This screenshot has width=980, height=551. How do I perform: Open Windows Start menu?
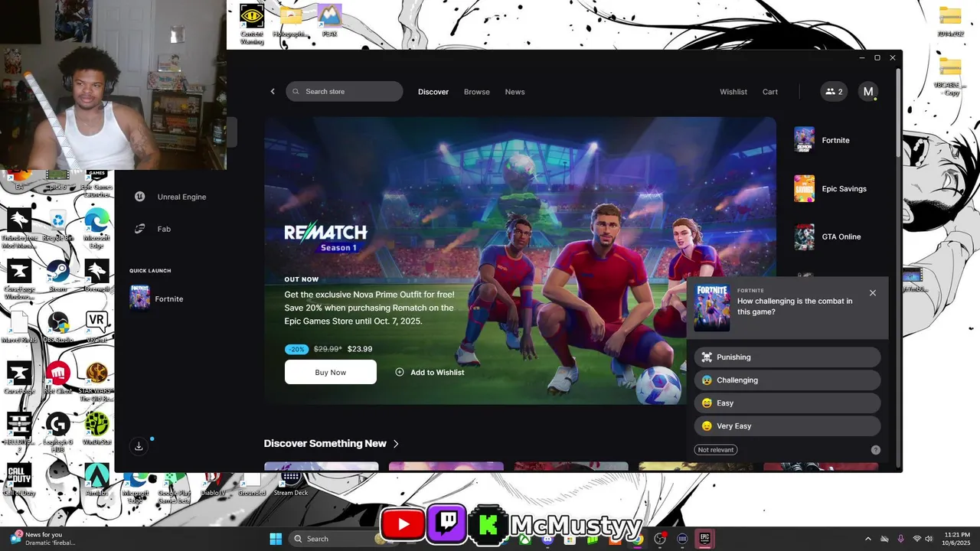tap(276, 539)
